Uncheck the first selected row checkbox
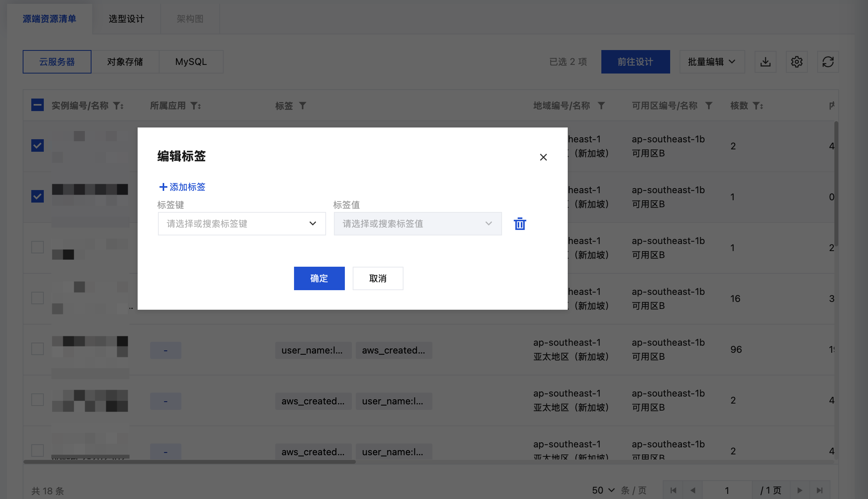The image size is (868, 499). [38, 146]
